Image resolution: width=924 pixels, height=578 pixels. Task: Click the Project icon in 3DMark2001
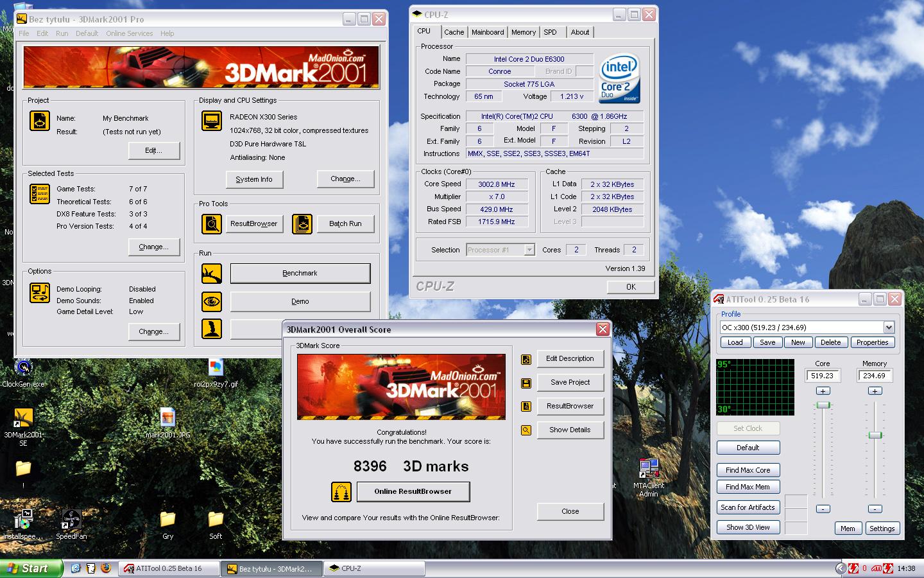click(40, 121)
